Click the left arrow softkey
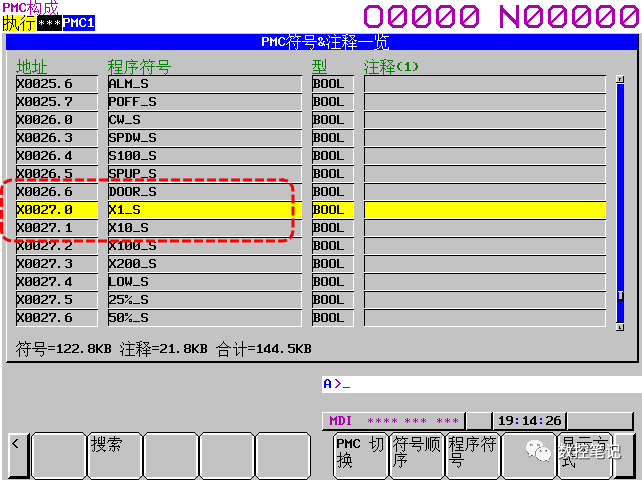 16,456
